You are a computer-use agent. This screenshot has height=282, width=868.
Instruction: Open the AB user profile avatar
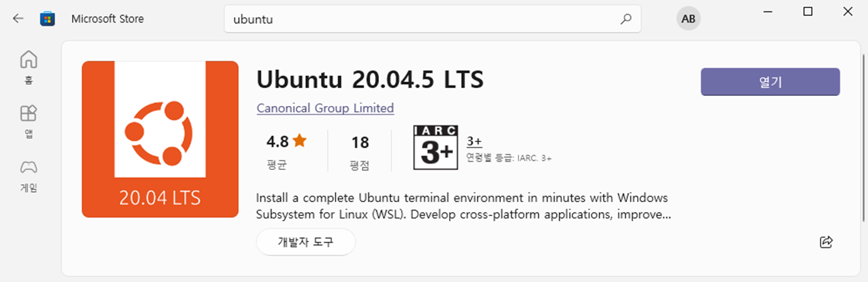point(689,19)
